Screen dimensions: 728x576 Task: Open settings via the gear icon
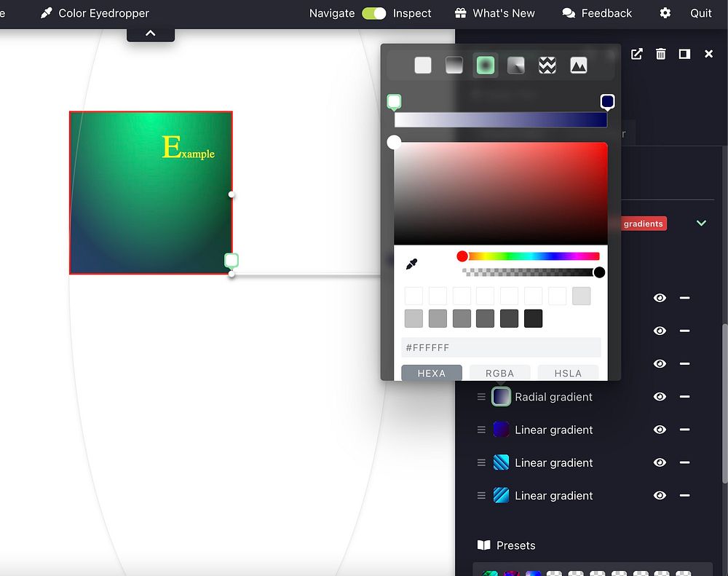tap(665, 13)
